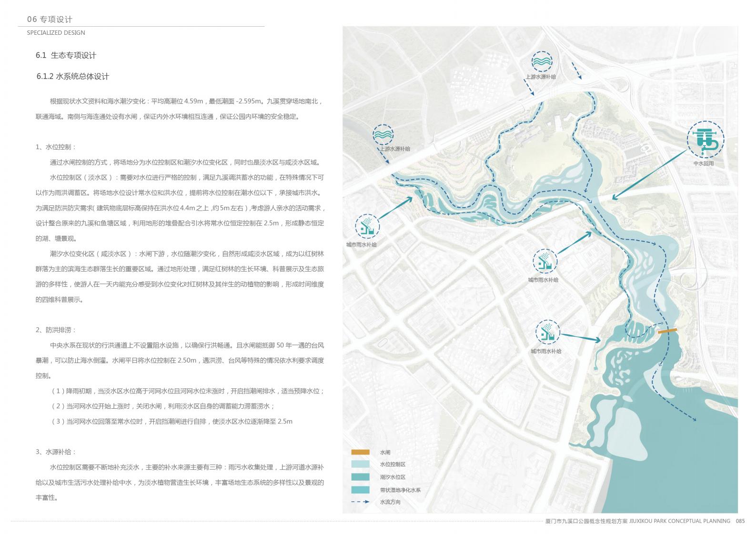Click the section title 3、水源补给:
The image size is (756, 535).
[x=56, y=452]
